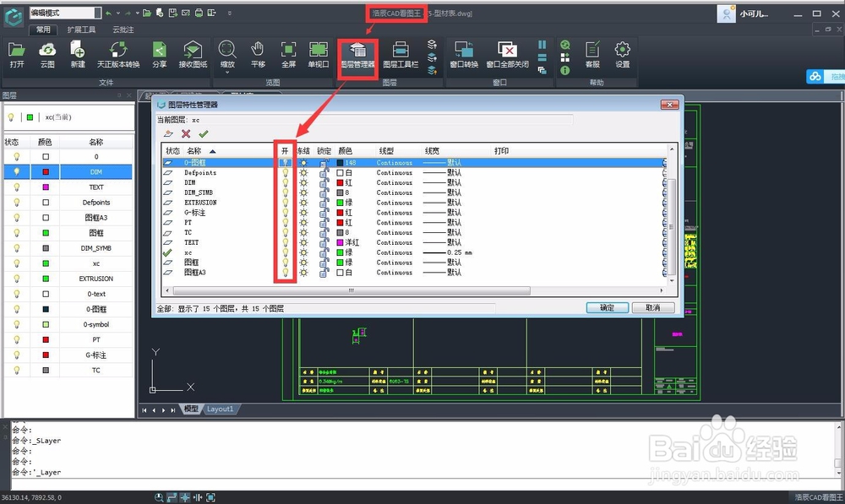
Task: Click the 新建 (new drawing) icon
Action: tap(78, 55)
